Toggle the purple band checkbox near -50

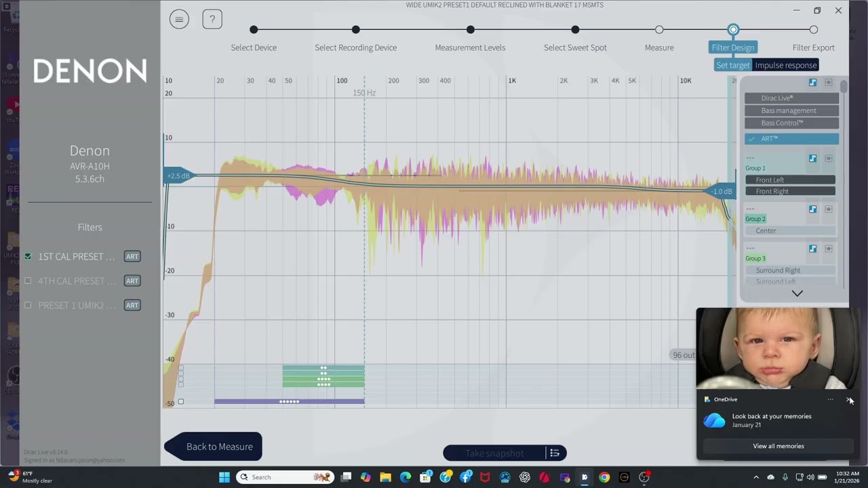tap(181, 402)
